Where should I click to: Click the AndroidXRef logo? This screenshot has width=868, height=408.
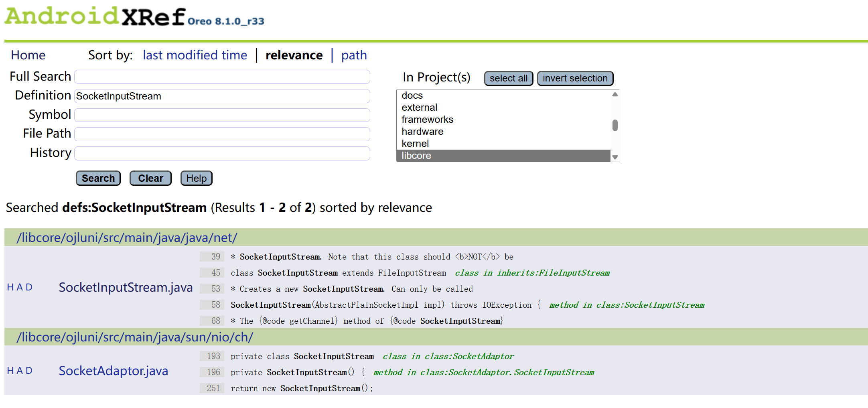pyautogui.click(x=95, y=17)
